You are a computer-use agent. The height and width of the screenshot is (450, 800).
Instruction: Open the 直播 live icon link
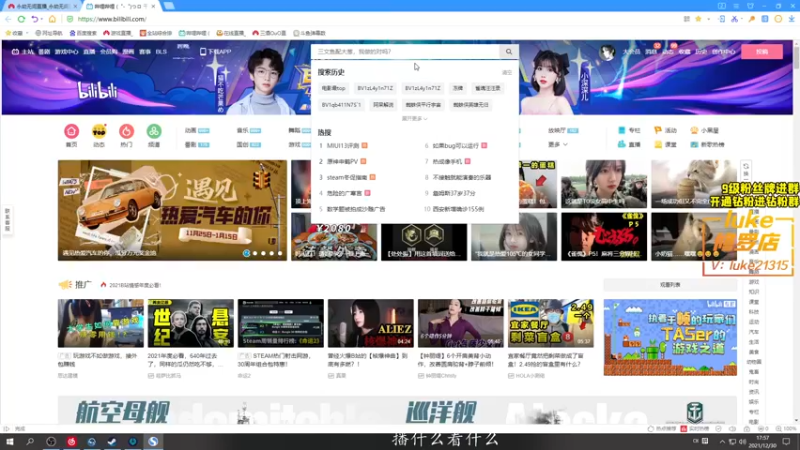[629, 144]
